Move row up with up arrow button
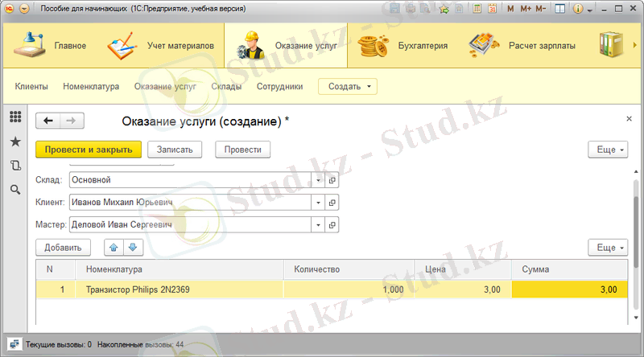 [x=114, y=248]
